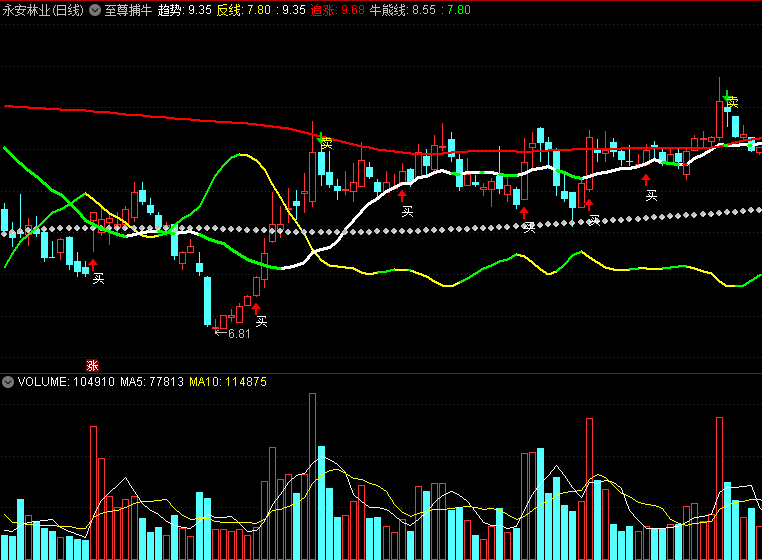Screen dimensions: 762x560
Task: Click the VOLUME: 104910 label
Action: click(x=66, y=382)
